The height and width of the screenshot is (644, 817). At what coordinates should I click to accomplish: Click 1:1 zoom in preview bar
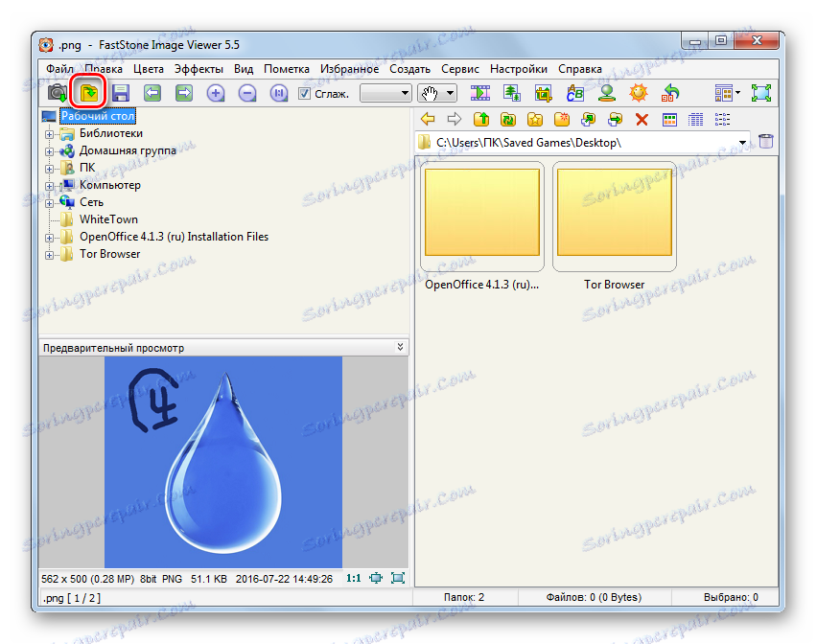click(x=354, y=578)
